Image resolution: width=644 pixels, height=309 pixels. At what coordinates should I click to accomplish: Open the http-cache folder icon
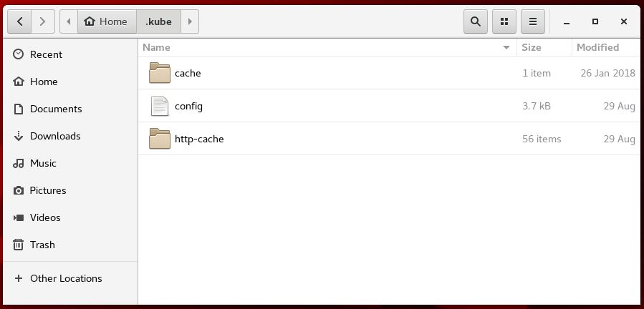tap(160, 139)
